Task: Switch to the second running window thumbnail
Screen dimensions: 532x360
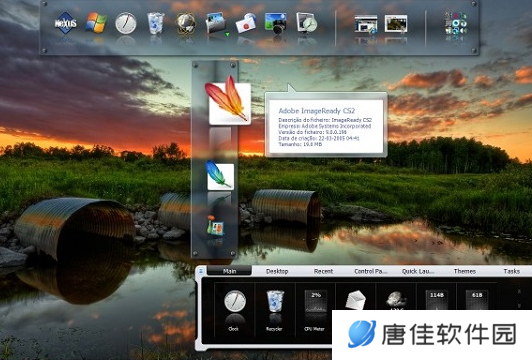Action: pos(396,24)
